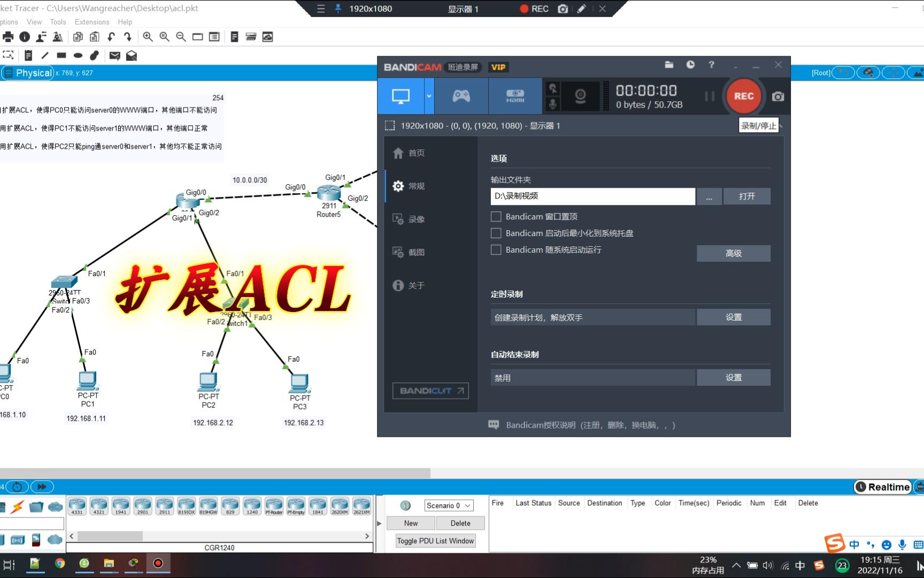Open Bandicam schedule clock icon
924x578 pixels.
(690, 65)
